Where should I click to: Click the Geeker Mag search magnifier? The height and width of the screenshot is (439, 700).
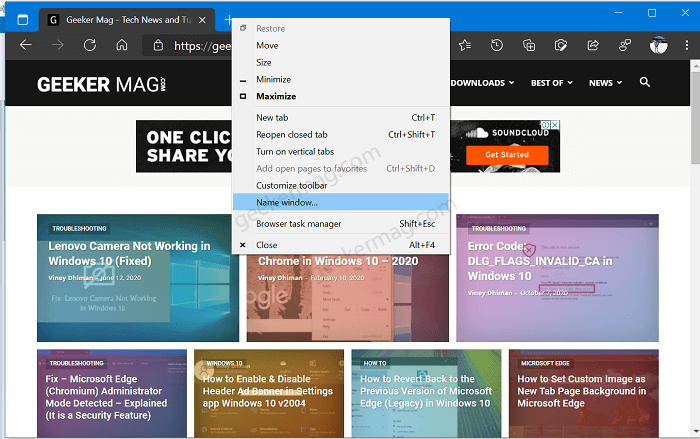click(645, 82)
